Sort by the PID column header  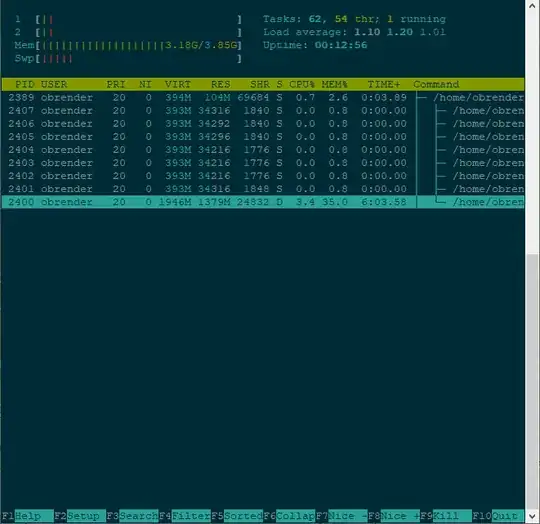[x=24, y=84]
